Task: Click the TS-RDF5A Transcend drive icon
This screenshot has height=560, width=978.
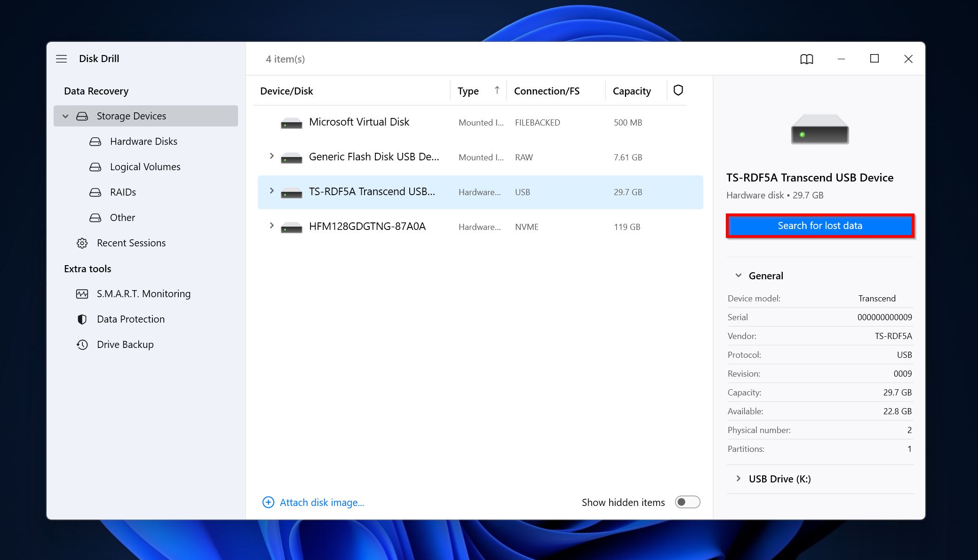Action: tap(291, 193)
